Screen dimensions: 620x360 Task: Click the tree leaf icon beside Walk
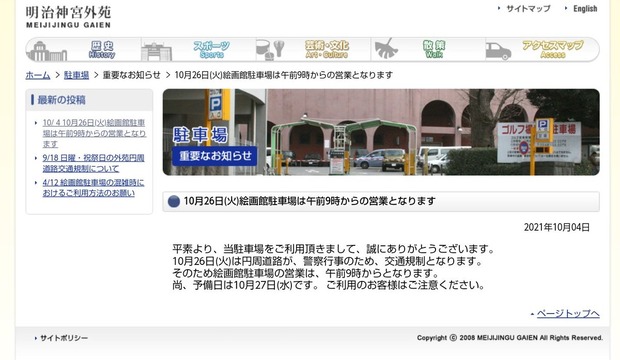(386, 49)
